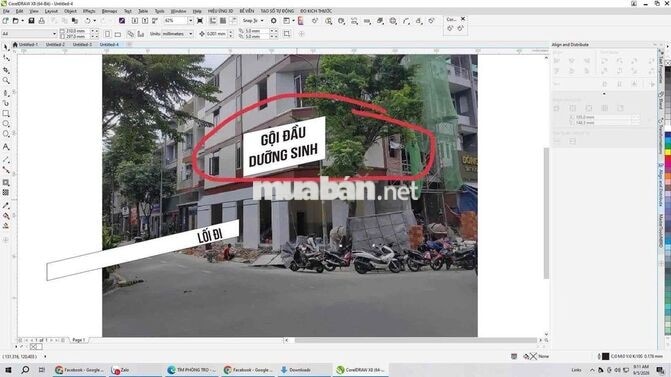Select the Pick tool in the toolbox
671x377 pixels.
tap(6, 47)
